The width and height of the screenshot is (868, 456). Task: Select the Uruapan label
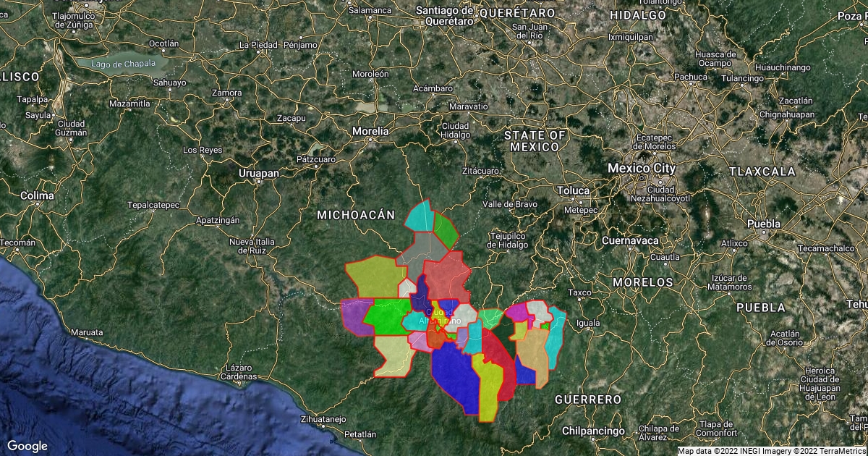point(259,174)
